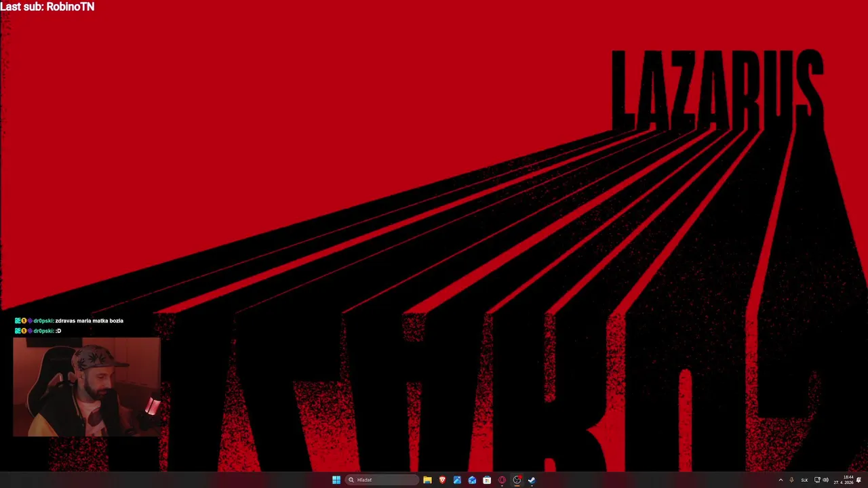Click chat message 'zdravas maria matka bozia'
The height and width of the screenshot is (488, 868).
pos(89,321)
